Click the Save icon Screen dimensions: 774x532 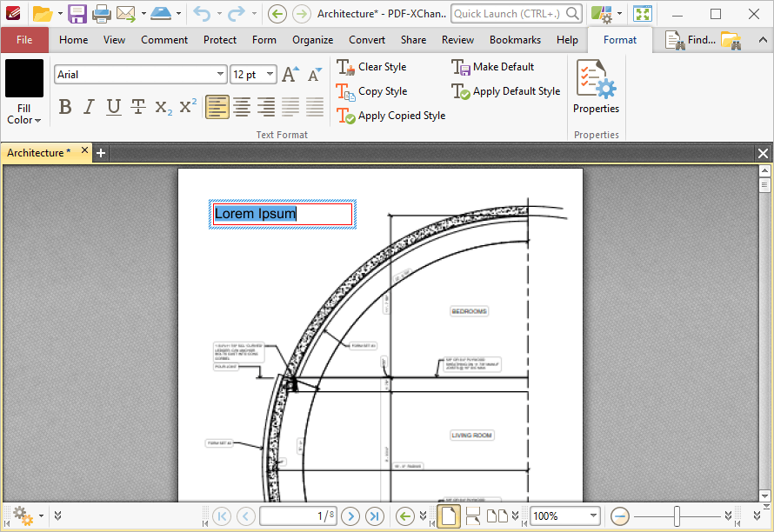coord(77,13)
